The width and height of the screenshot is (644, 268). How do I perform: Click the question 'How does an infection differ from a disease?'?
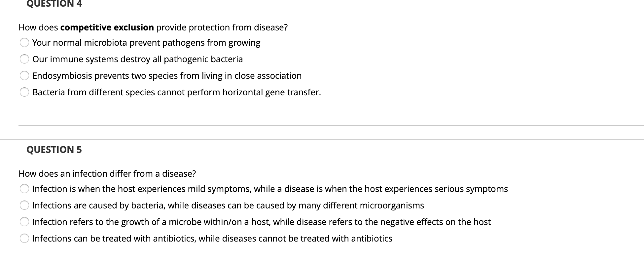(x=107, y=174)
